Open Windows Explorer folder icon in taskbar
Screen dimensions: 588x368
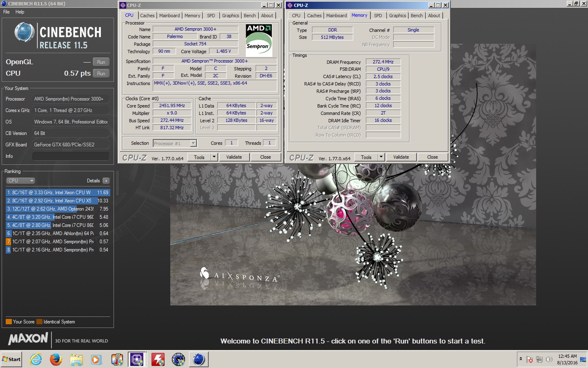[76, 359]
